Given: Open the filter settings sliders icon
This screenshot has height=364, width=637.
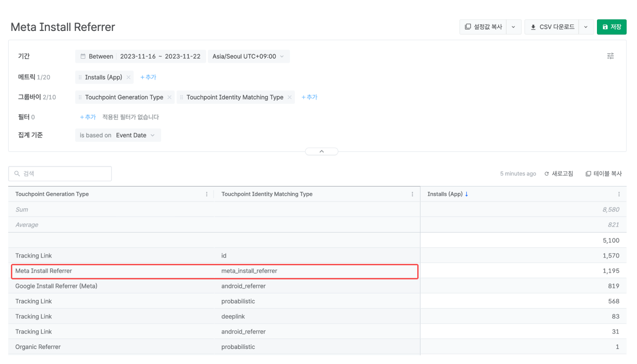Looking at the screenshot, I should pyautogui.click(x=611, y=56).
